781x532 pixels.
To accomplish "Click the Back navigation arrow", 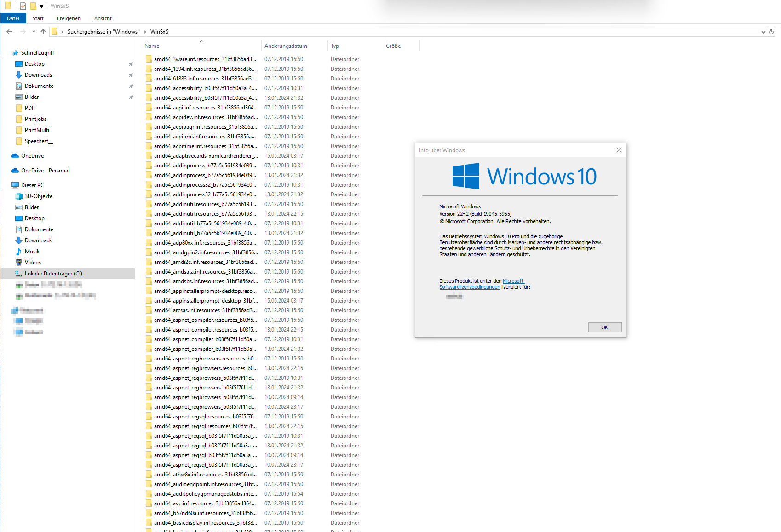I will 9,32.
